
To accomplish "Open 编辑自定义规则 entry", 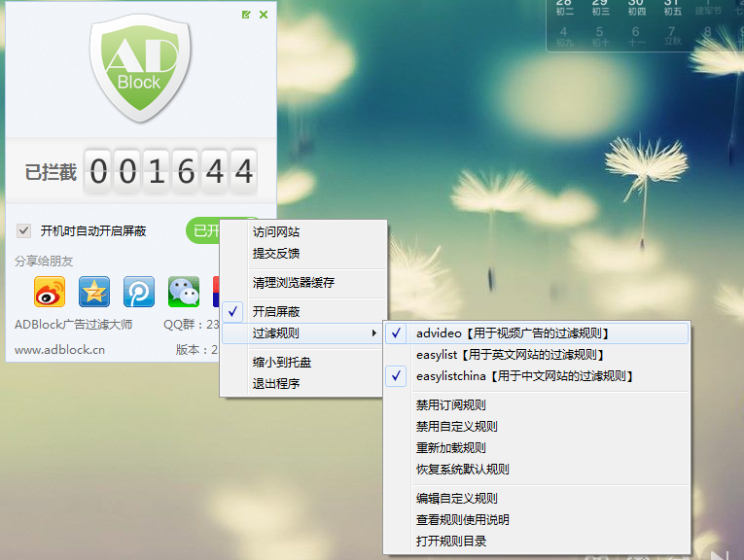I will point(537,499).
